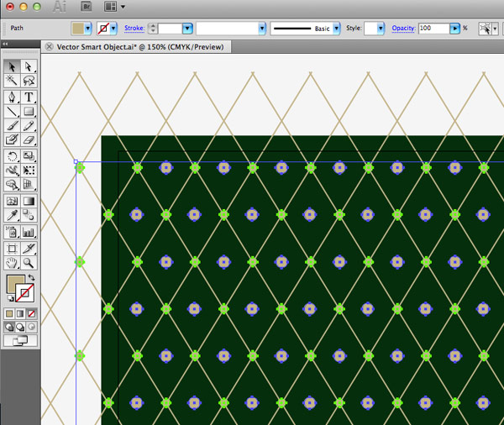Select the Hand tool
Viewport: 504px width, 425px height.
(x=13, y=263)
